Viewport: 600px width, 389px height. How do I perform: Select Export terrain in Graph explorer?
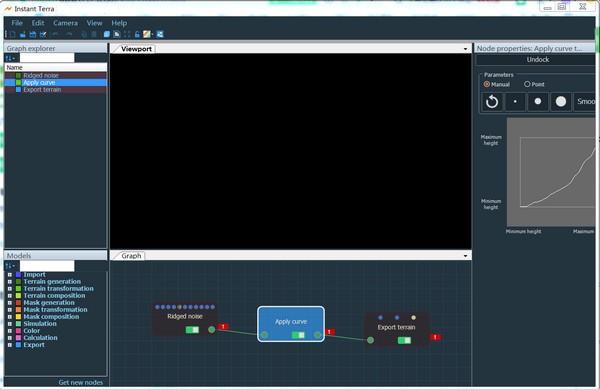coord(56,90)
